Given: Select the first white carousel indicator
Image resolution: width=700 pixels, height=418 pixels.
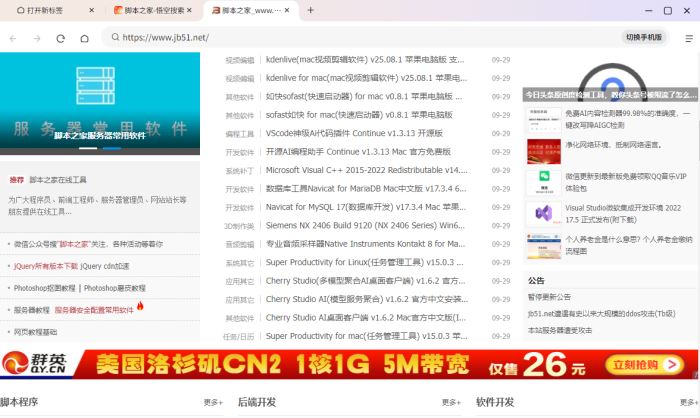Looking at the screenshot, I should coord(88,148).
